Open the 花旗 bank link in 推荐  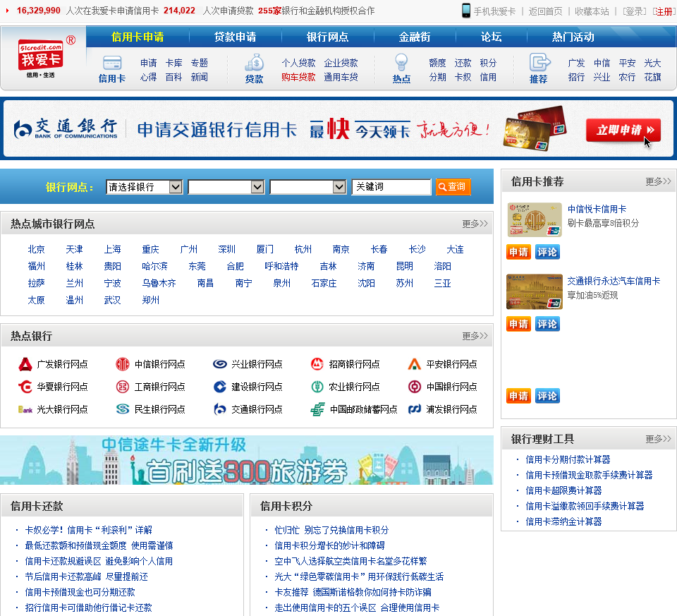(x=652, y=78)
